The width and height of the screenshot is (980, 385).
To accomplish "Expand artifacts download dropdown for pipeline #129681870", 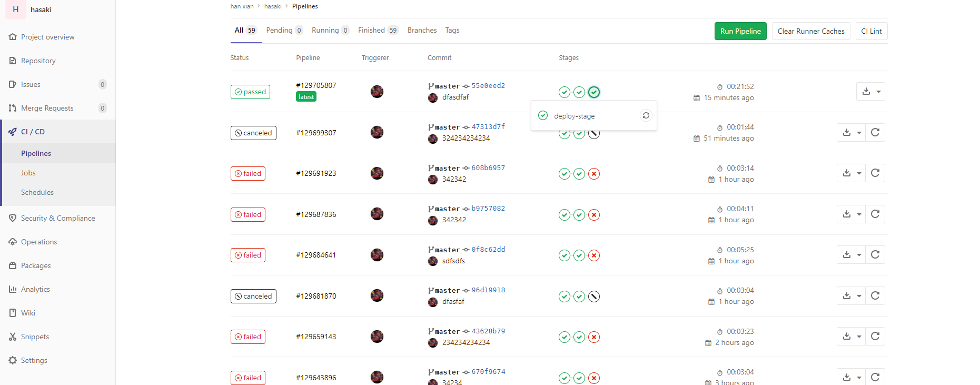I will (851, 295).
